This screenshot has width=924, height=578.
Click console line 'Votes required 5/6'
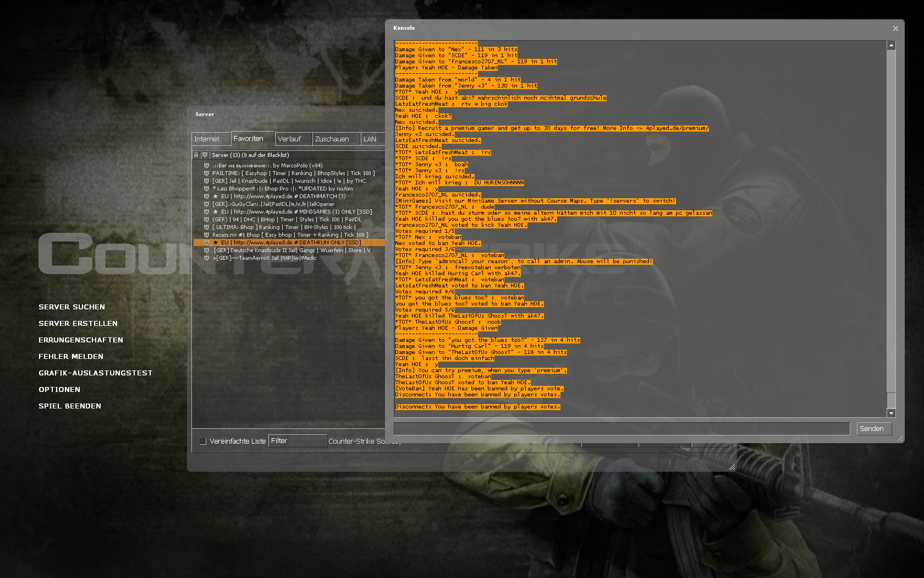coord(425,310)
